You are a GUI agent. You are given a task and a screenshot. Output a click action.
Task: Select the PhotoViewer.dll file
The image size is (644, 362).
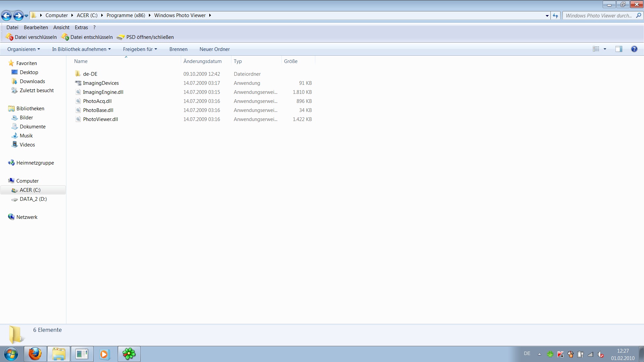click(x=100, y=119)
